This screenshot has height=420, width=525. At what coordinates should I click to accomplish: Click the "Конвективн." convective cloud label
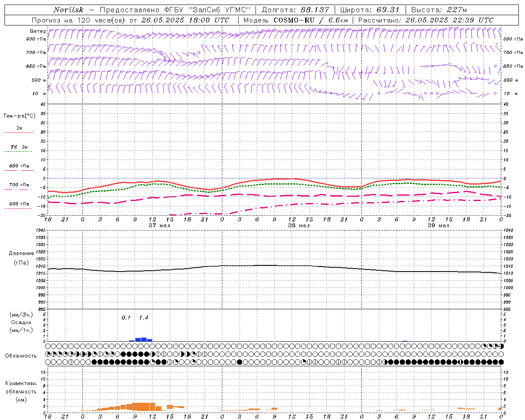pyautogui.click(x=21, y=383)
